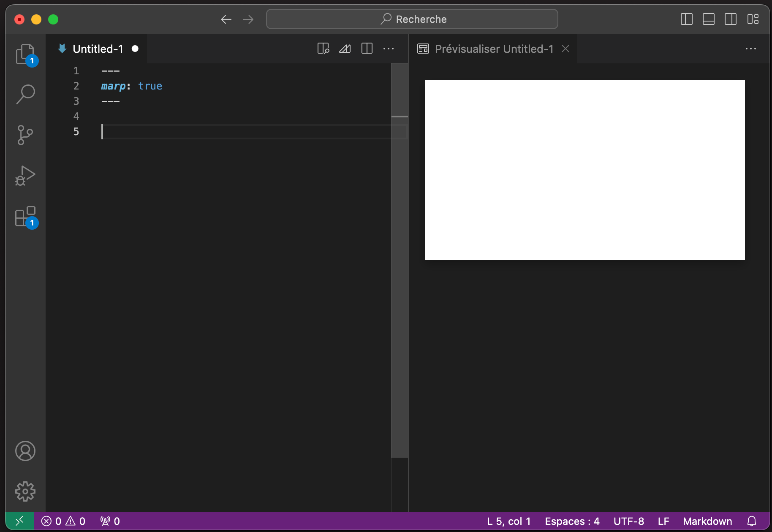Click the white slide preview
The height and width of the screenshot is (532, 772).
pyautogui.click(x=585, y=170)
